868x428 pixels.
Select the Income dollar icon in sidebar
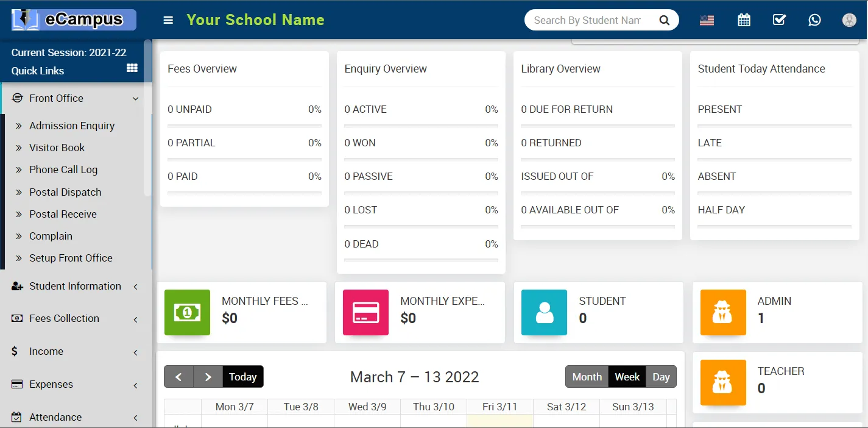coord(16,351)
